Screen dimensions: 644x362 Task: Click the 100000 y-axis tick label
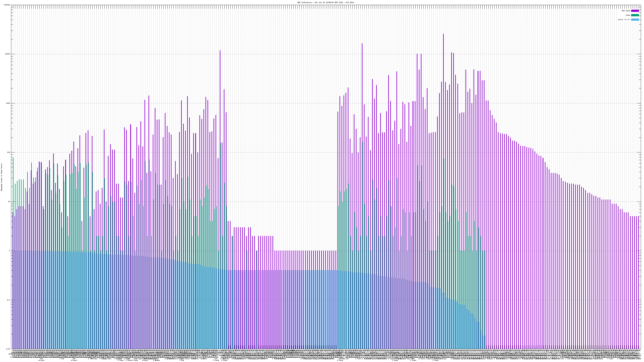(7, 5)
